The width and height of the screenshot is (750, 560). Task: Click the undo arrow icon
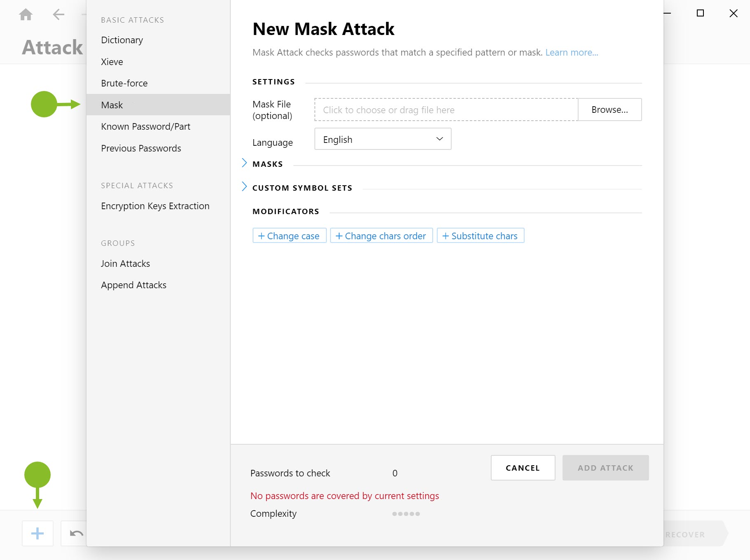[x=75, y=533]
